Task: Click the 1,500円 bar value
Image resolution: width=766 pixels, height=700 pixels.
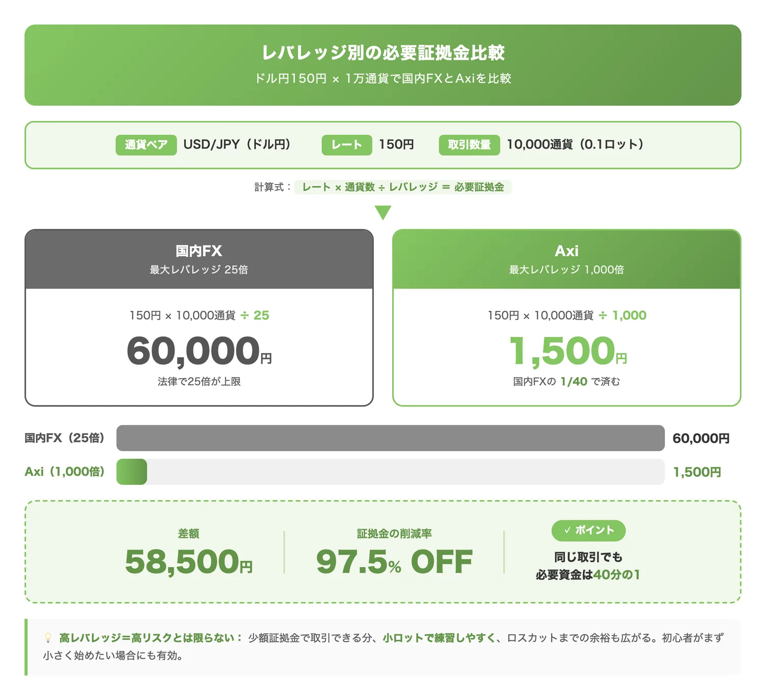Action: tap(697, 472)
